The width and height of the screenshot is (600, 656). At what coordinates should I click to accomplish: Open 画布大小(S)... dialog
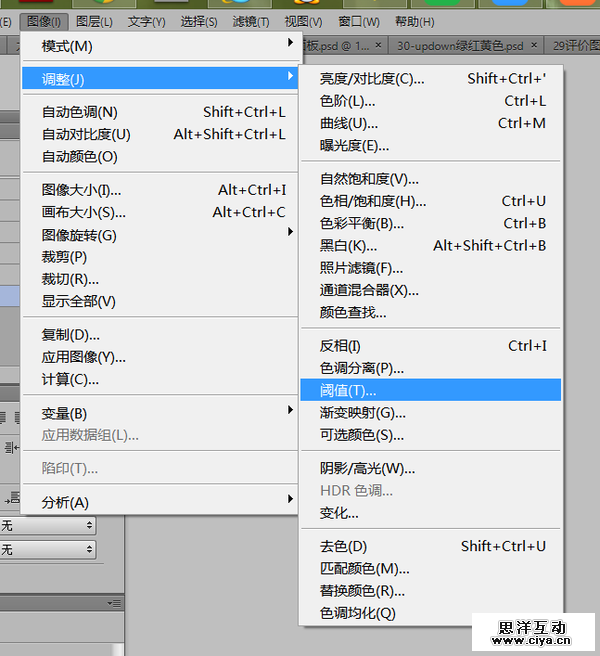160,212
